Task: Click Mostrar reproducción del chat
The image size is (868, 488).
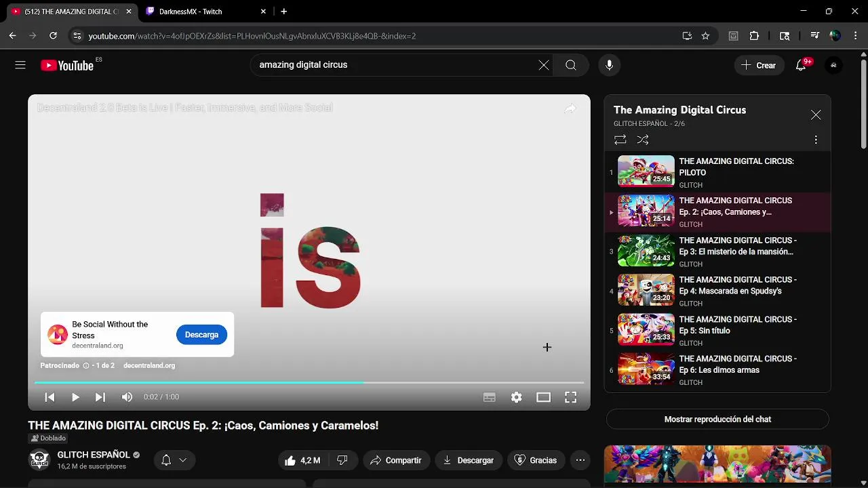Action: pyautogui.click(x=717, y=420)
